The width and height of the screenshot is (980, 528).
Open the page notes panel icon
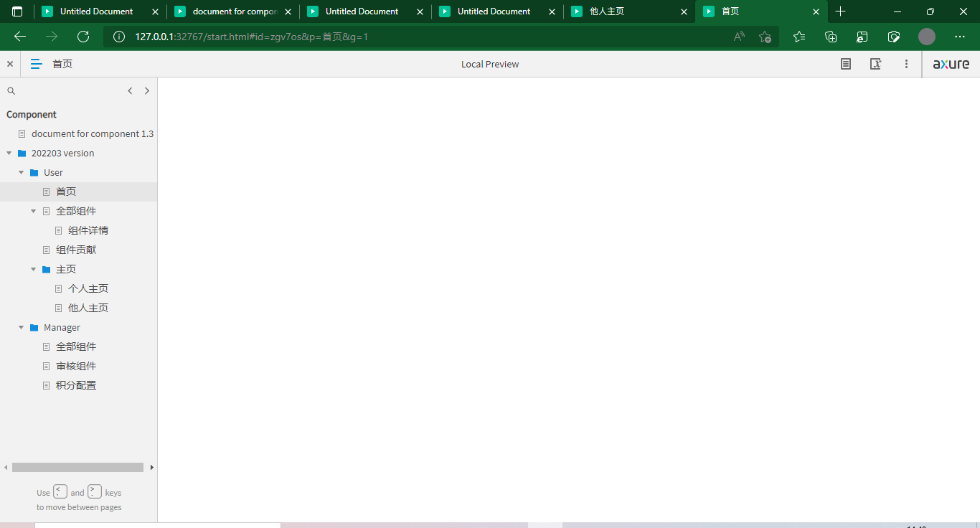[x=845, y=64]
